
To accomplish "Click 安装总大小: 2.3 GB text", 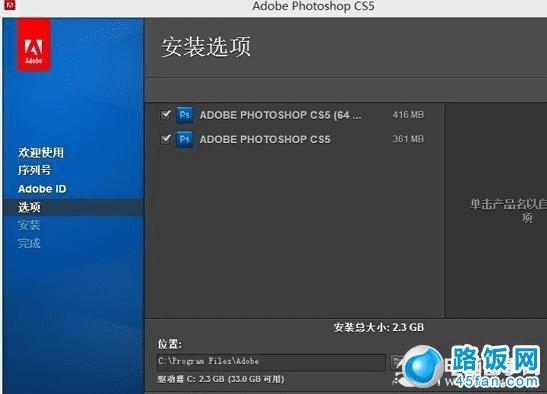I will (379, 327).
